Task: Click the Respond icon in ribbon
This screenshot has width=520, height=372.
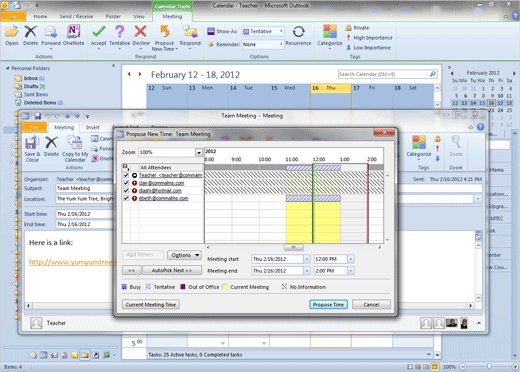Action: [x=190, y=37]
